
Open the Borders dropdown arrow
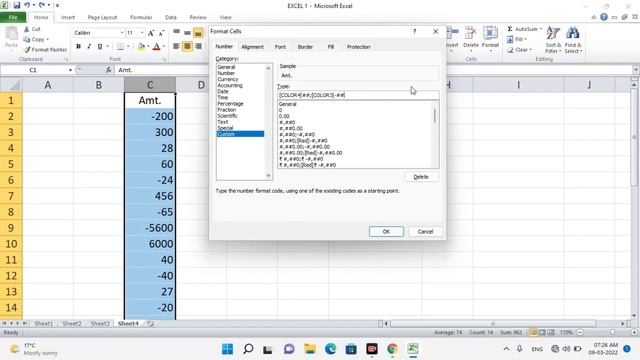[x=128, y=47]
